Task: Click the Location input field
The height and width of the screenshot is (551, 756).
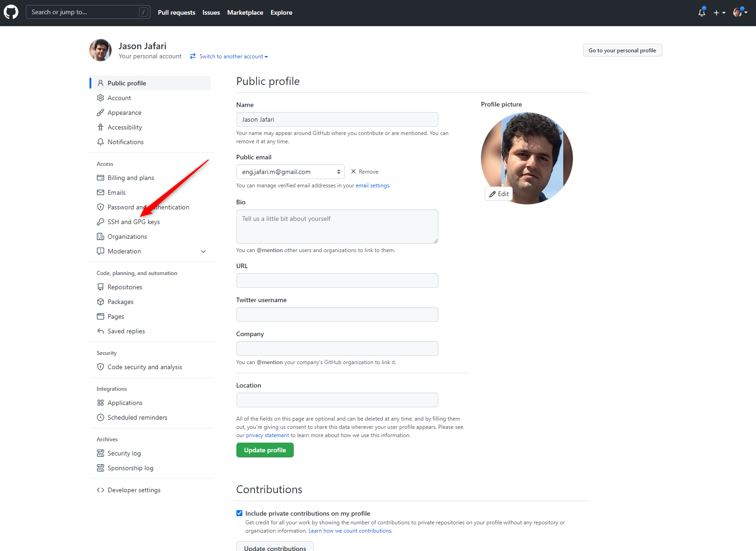Action: [337, 400]
